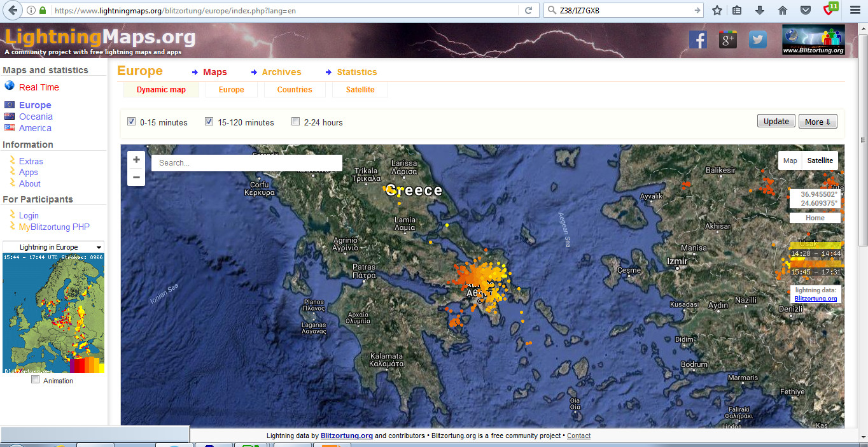Click the browser URL address field
Viewport: 868px width, 447px height.
pos(286,10)
